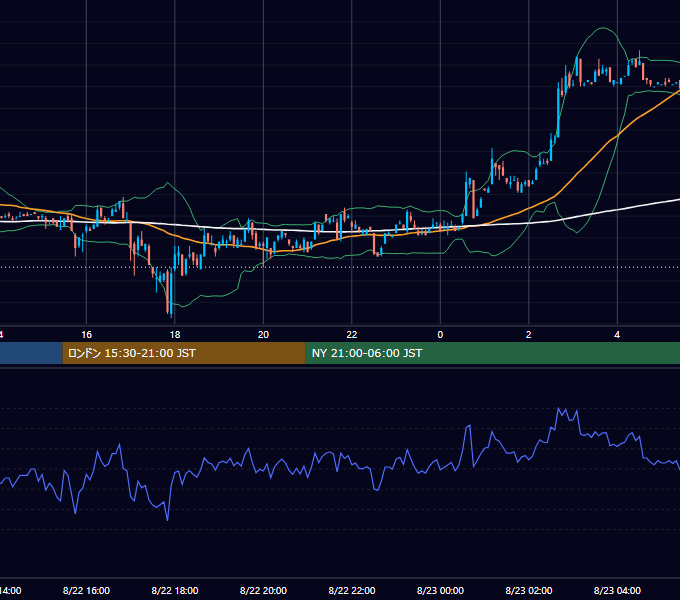Click the 8/23 00:00 date label
680x600 pixels.
[x=440, y=590]
